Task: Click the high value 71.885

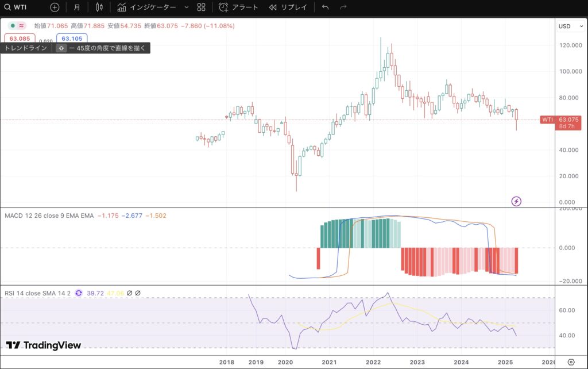Action: (94, 26)
